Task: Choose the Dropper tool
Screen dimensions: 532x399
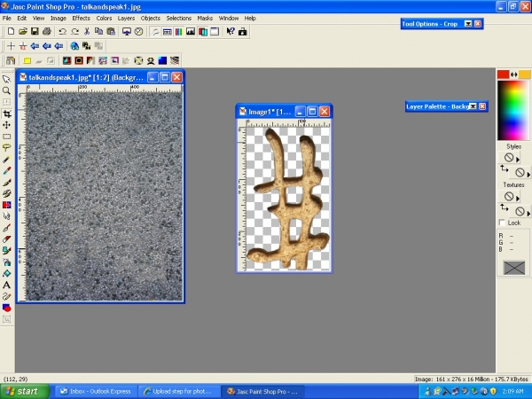Action: tap(6, 170)
